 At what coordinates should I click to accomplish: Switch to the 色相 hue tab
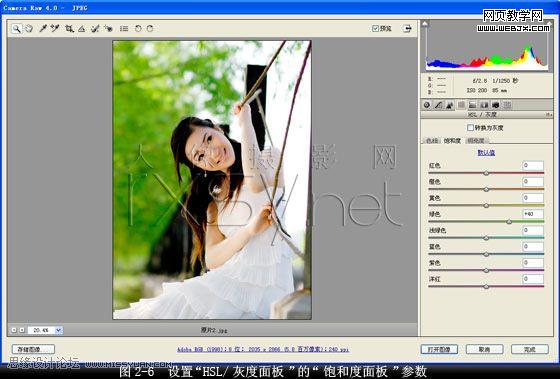click(x=432, y=141)
